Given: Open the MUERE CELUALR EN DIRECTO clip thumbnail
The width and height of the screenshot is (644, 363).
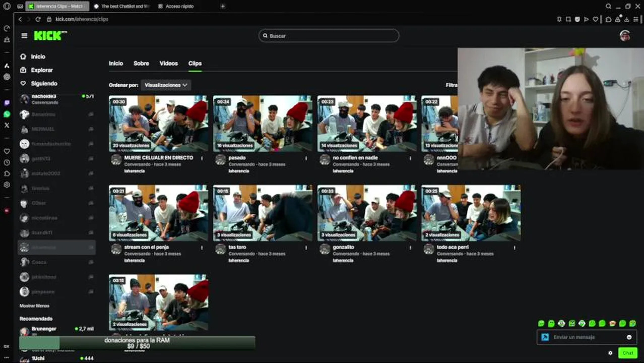Looking at the screenshot, I should pos(158,124).
